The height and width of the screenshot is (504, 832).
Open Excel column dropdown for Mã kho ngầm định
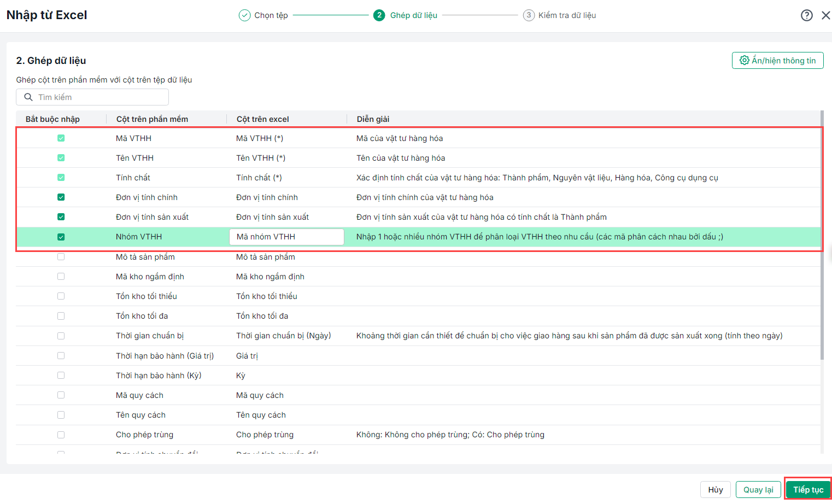point(286,277)
